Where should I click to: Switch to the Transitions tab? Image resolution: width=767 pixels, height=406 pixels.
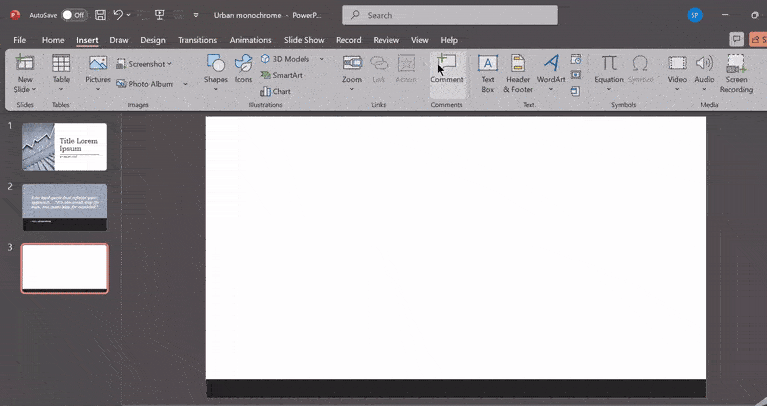[197, 40]
